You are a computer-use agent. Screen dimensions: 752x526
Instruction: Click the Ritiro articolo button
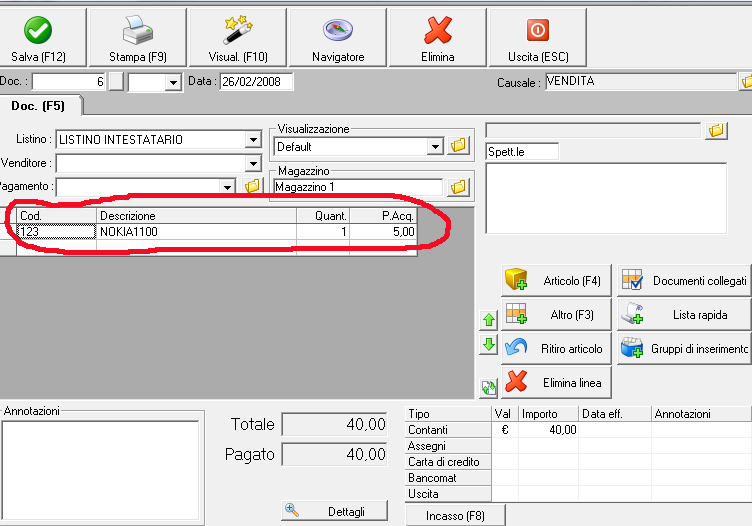(556, 349)
